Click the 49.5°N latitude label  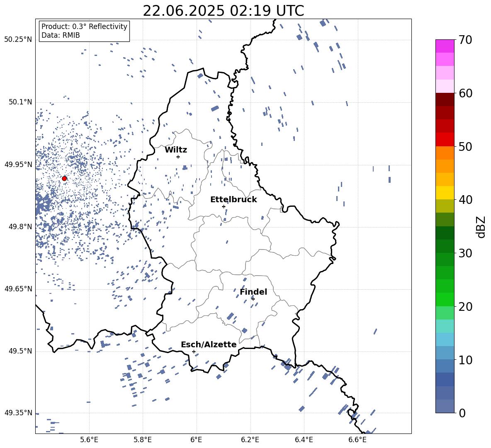(x=20, y=351)
